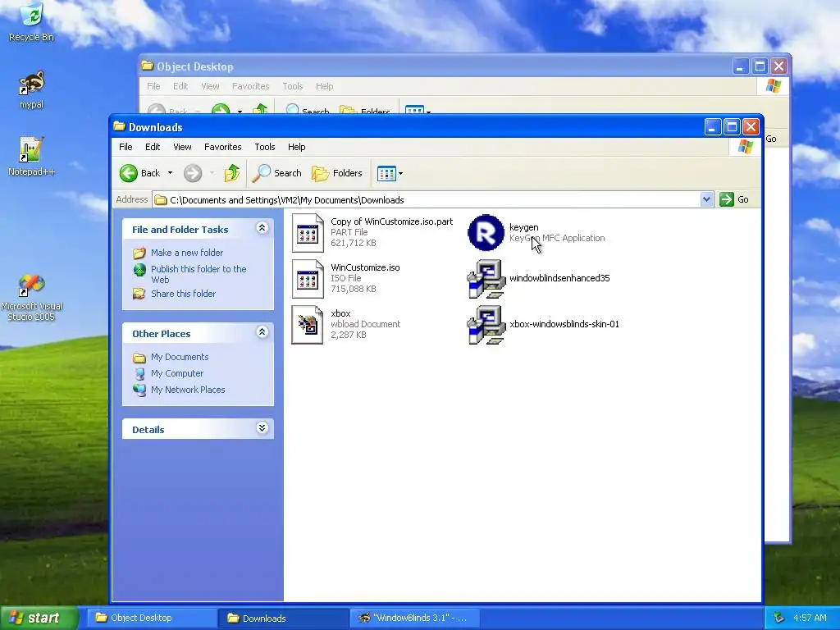Toggle the Folders pane in Downloads
The width and height of the screenshot is (840, 630).
tap(337, 173)
